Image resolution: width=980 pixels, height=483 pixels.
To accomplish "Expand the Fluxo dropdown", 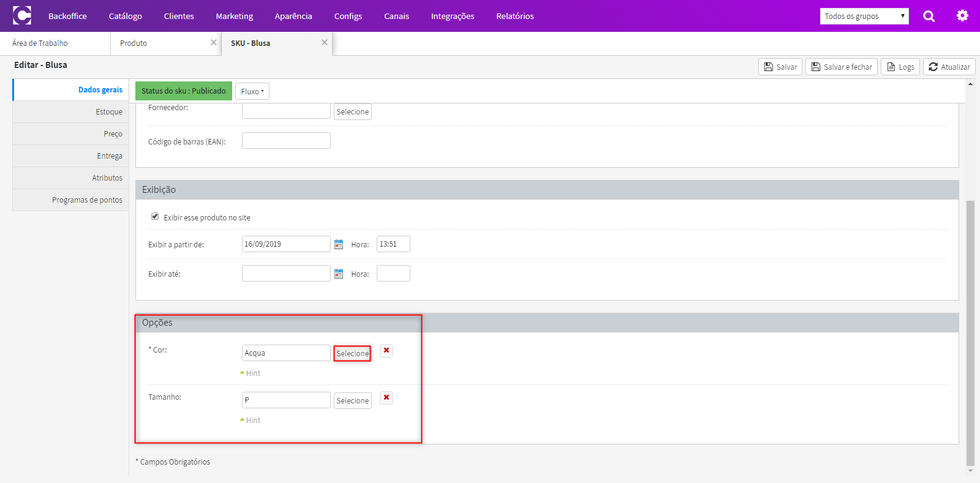I will click(x=252, y=91).
